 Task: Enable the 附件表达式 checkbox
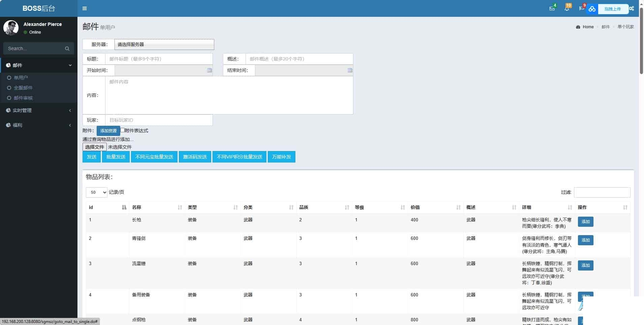pyautogui.click(x=123, y=130)
